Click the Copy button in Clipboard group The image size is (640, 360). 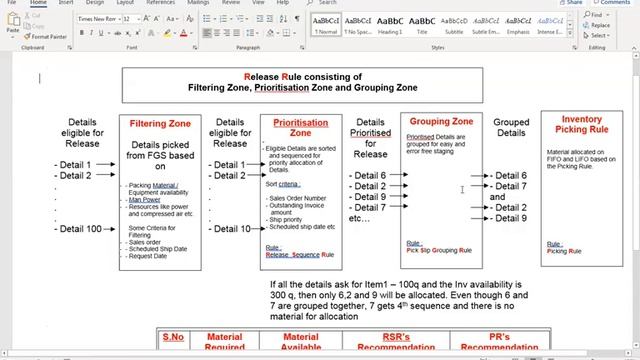[x=34, y=26]
